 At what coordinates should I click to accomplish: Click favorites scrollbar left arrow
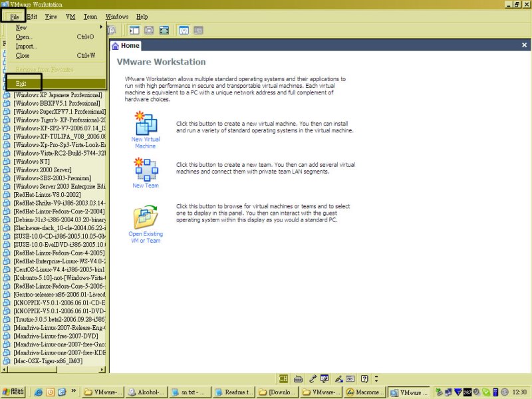5,370
